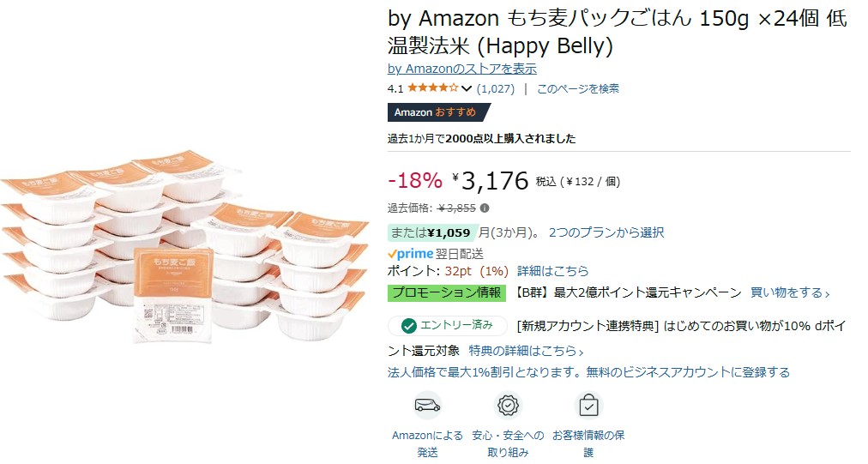Open 2つのプランから選択 payment plan options
This screenshot has height=464, width=868.
coord(606,232)
